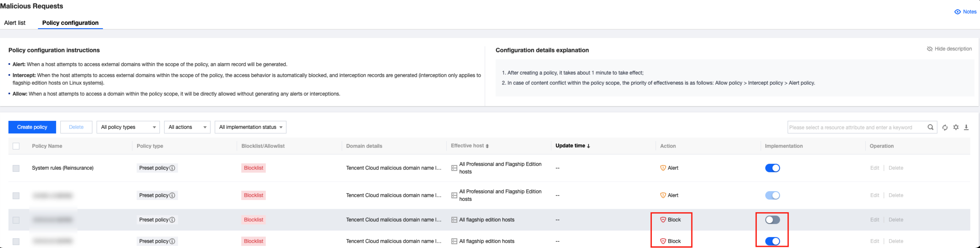The width and height of the screenshot is (980, 248).
Task: Disable the System rules (Reinsurance) implementation toggle
Action: [772, 168]
